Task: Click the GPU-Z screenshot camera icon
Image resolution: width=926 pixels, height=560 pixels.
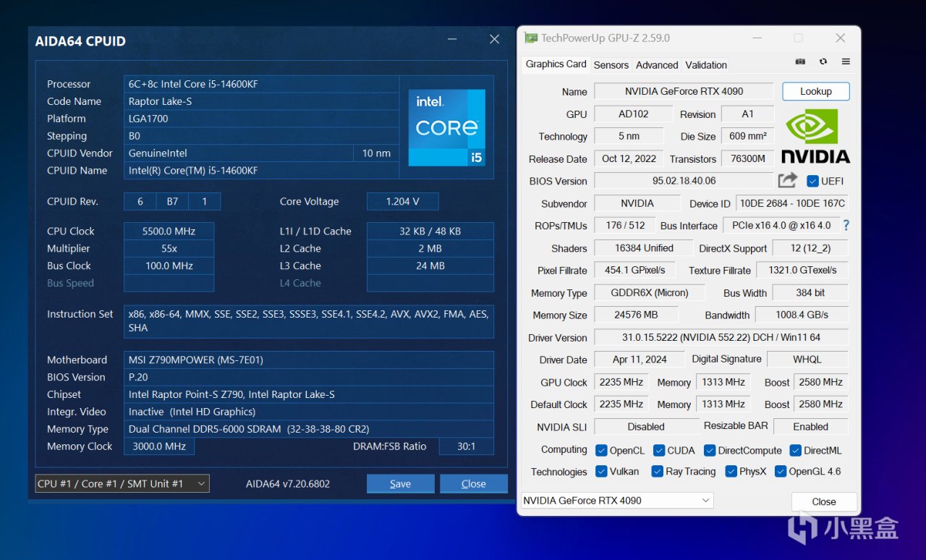Action: 800,62
